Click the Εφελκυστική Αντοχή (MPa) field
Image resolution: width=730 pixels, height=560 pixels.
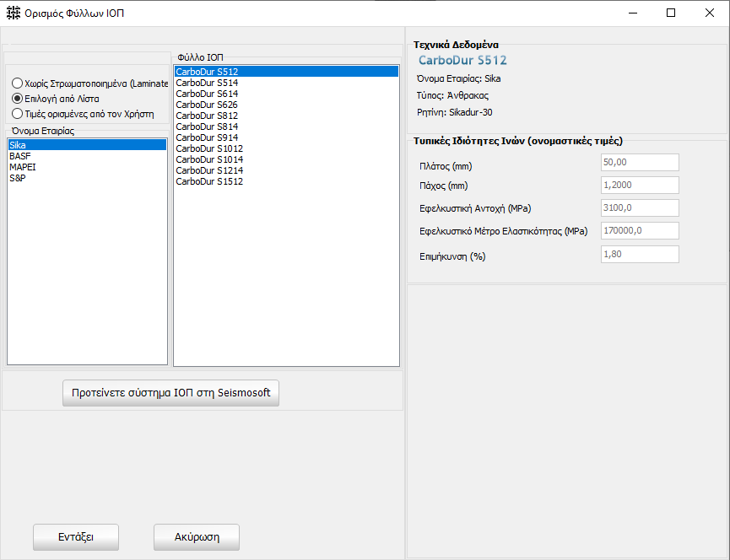(640, 208)
